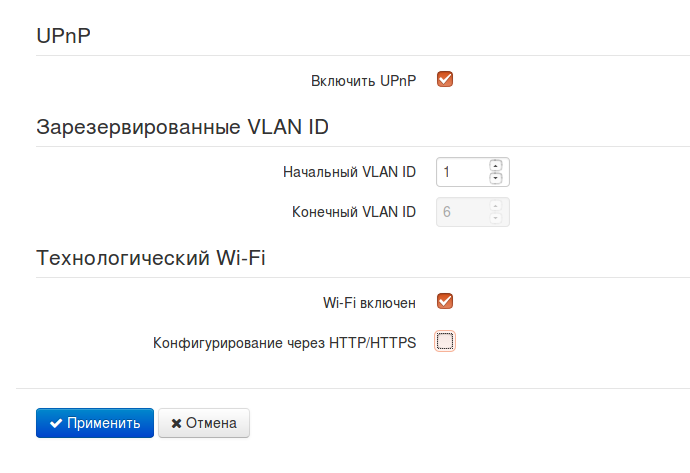Increase Начальный VLAN ID with up arrow
The image size is (690, 473).
coord(495,165)
